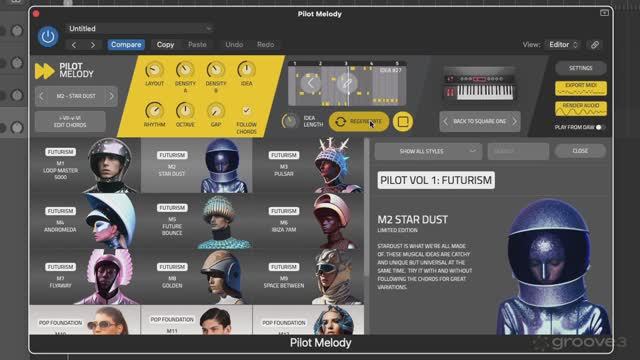
Task: Select previous style left of M2 - Star Dust
Action: [41, 96]
